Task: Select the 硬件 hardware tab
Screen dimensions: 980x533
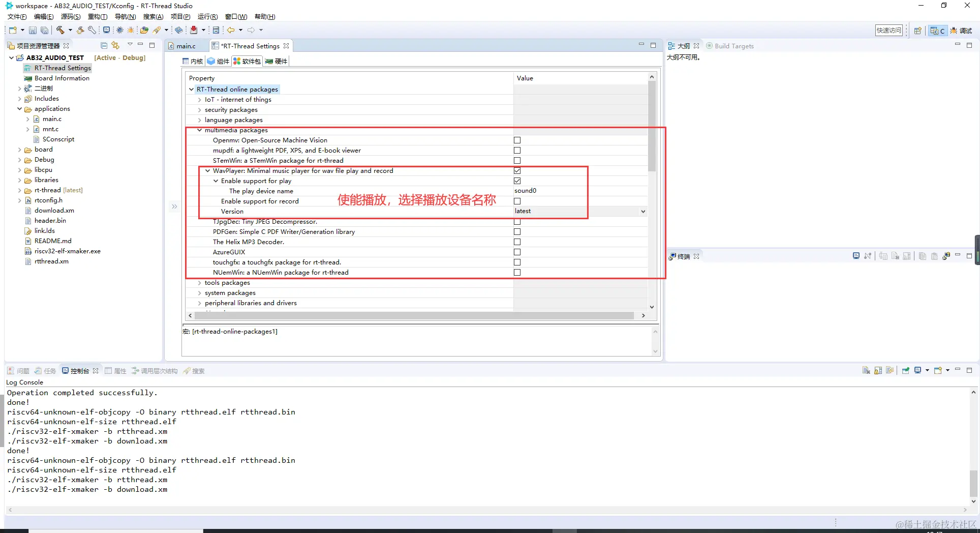Action: pos(276,61)
